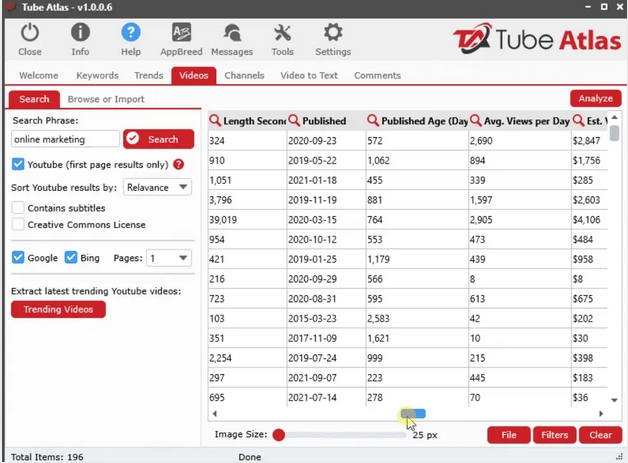The width and height of the screenshot is (628, 463).
Task: Select the $1,756 estimate cell
Action: [589, 160]
